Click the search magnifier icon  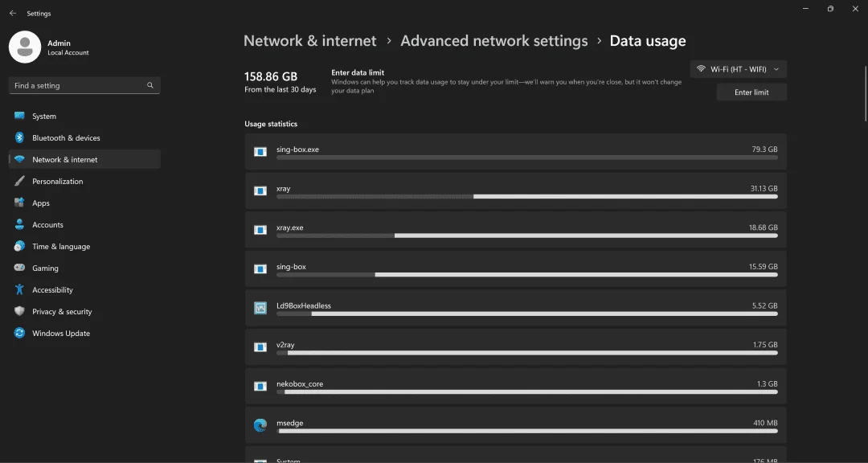click(x=150, y=85)
